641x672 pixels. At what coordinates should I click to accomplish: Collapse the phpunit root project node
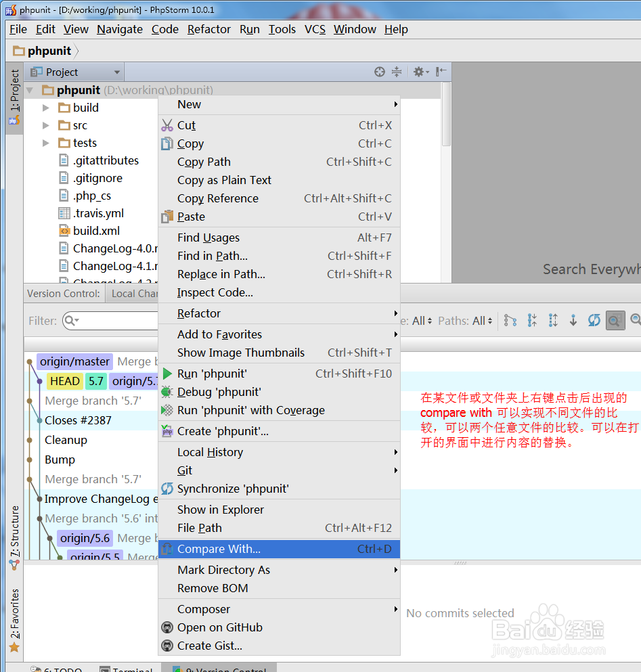coord(30,90)
